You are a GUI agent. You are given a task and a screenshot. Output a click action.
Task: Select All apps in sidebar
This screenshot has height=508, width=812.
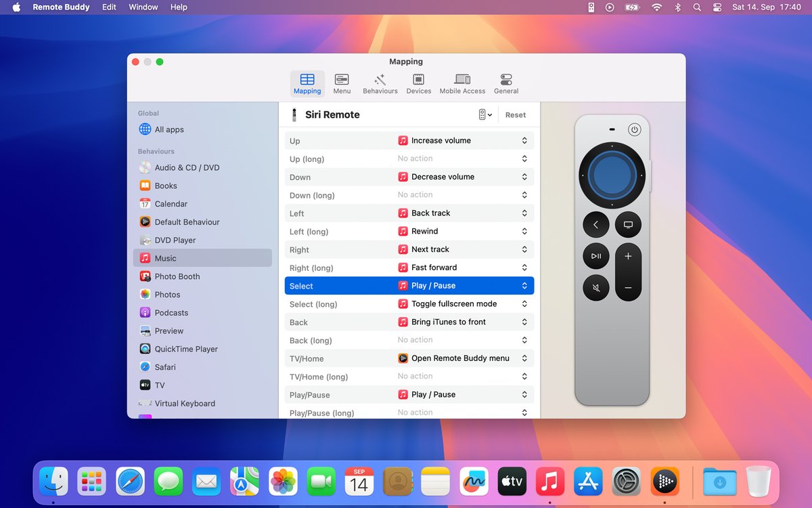(x=202, y=129)
